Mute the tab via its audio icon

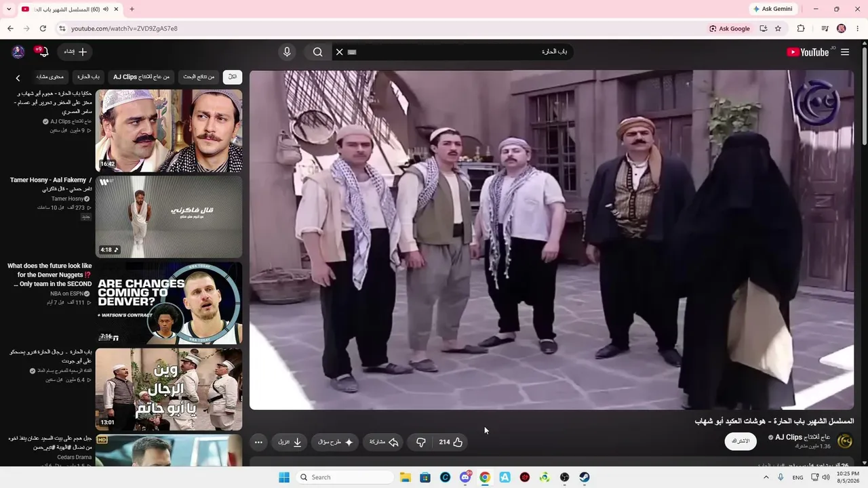(x=107, y=9)
